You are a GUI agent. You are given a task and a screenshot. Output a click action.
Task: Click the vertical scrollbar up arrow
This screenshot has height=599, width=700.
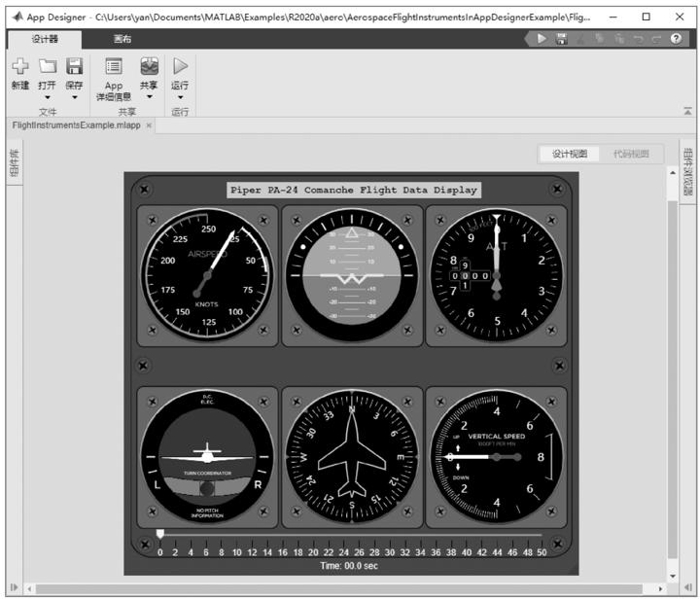pyautogui.click(x=673, y=173)
